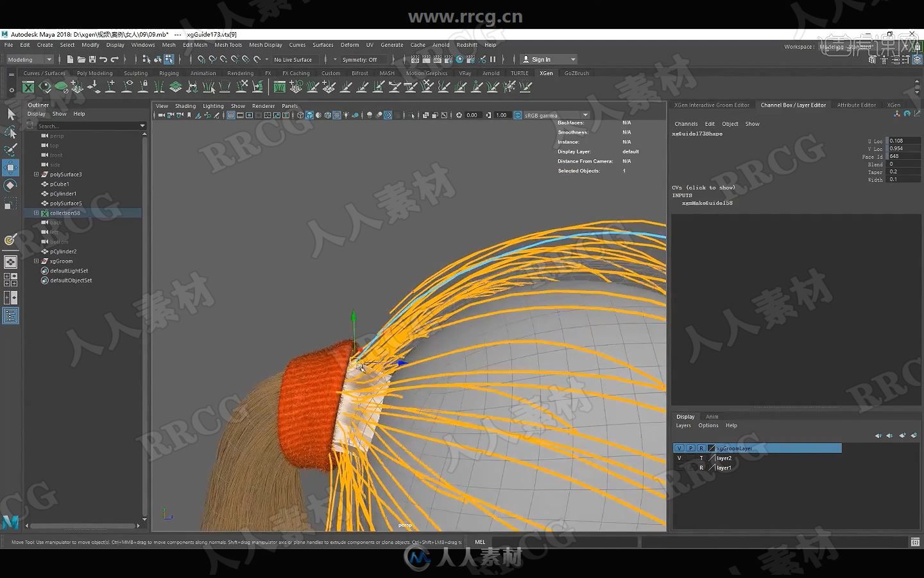Choose the Paint selection tool

click(x=11, y=150)
